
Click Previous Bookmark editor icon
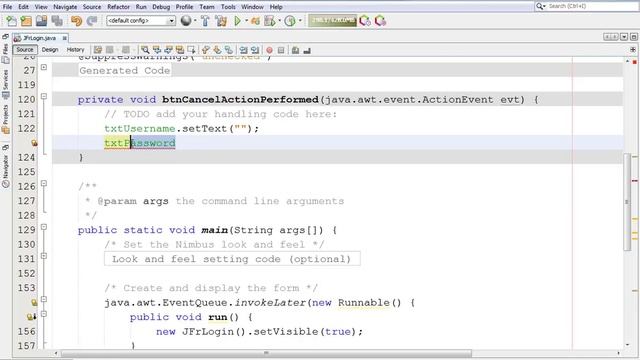[x=206, y=50]
